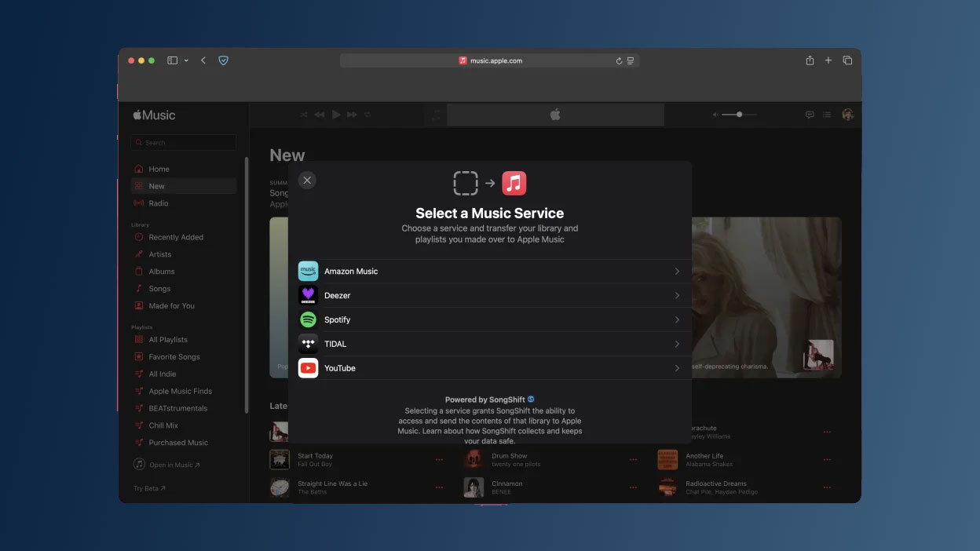Click the volume speaker icon
The image size is (980, 551).
[x=715, y=115]
